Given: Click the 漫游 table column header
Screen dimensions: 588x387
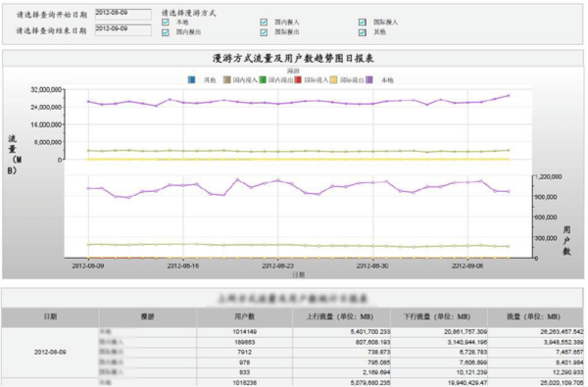Looking at the screenshot, I should pyautogui.click(x=147, y=317).
